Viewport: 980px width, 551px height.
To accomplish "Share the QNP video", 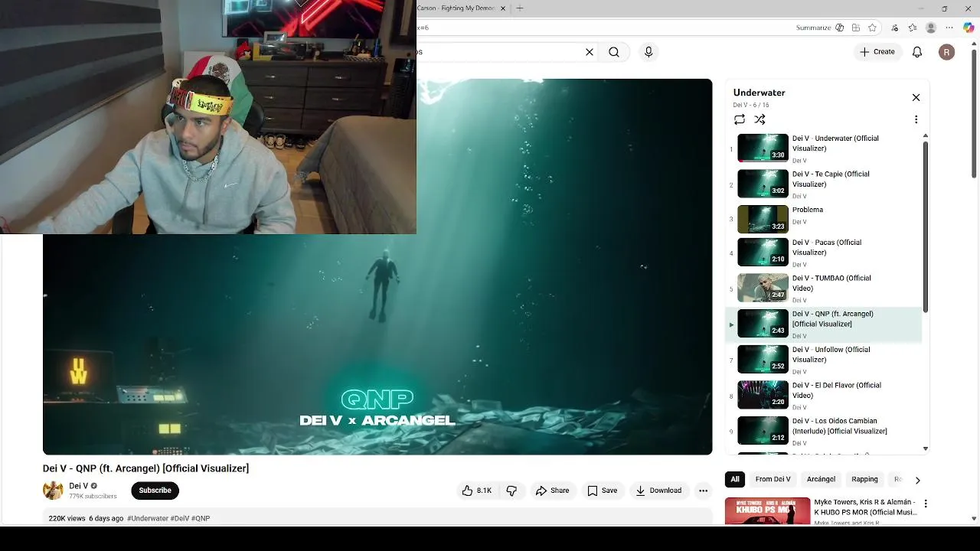I will pos(553,491).
